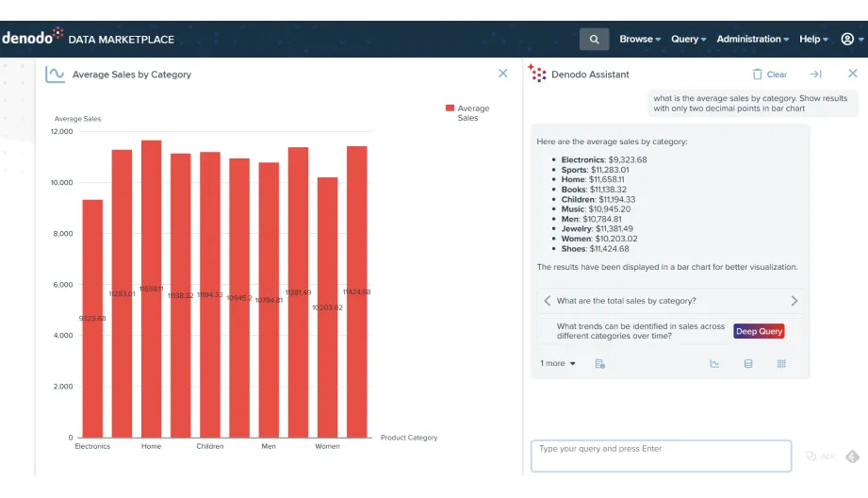868x498 pixels.
Task: Click the Women: $10,203.02 list item
Action: pos(599,239)
